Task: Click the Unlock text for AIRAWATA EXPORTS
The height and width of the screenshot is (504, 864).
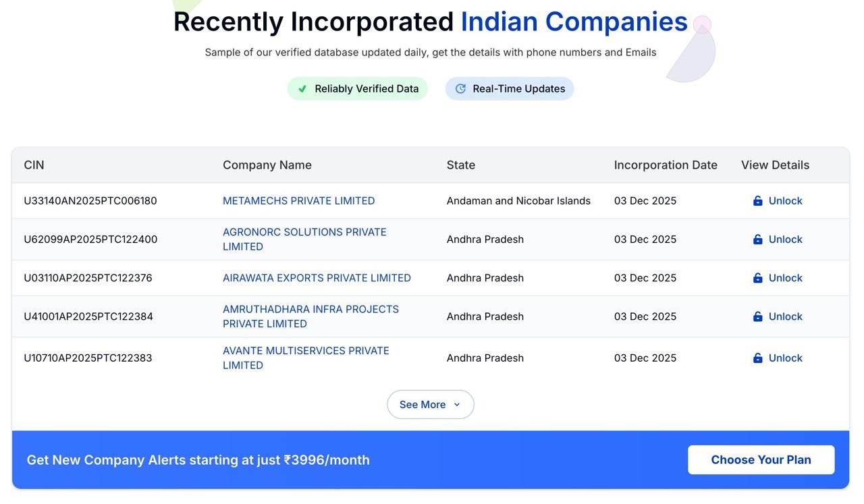Action: [785, 278]
